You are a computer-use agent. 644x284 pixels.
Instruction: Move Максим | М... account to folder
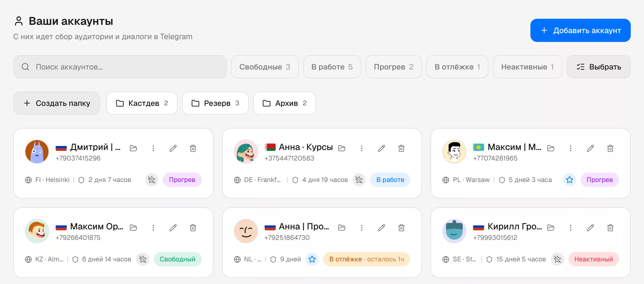tap(551, 148)
